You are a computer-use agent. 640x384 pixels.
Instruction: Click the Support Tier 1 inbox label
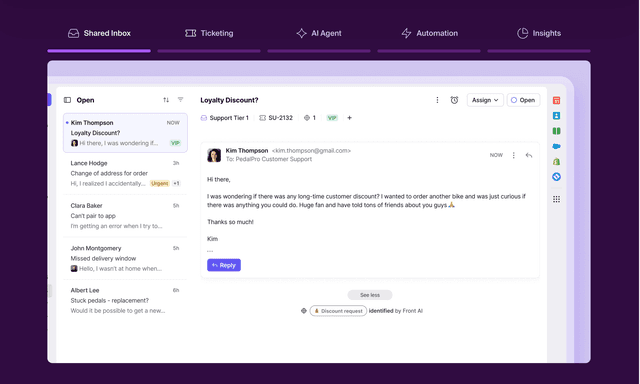(x=224, y=118)
